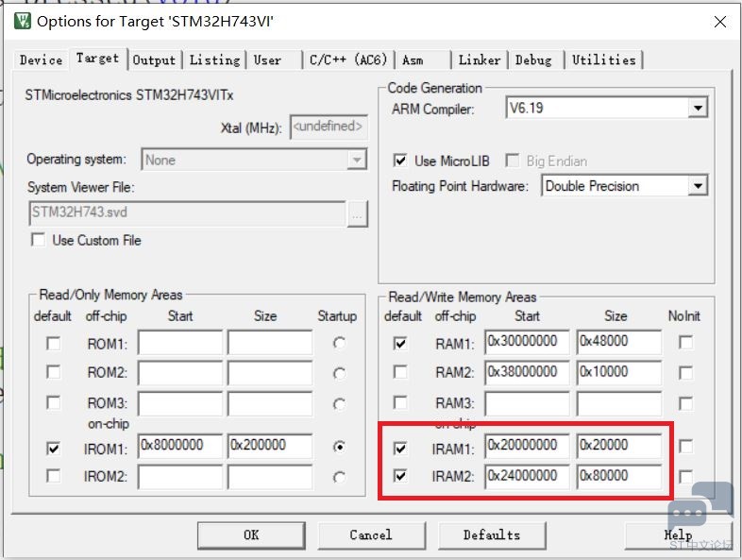
Task: Enable the RAM2 NoInit checkbox
Action: 685,373
